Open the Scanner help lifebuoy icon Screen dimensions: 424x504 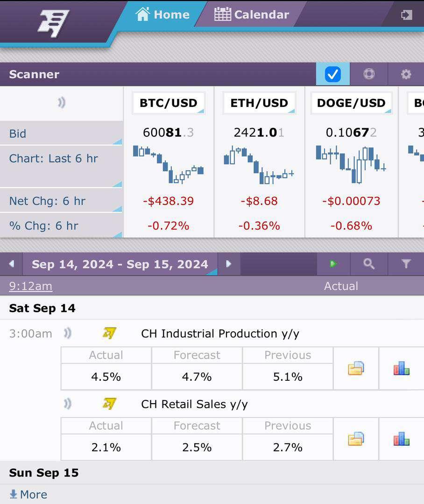369,74
